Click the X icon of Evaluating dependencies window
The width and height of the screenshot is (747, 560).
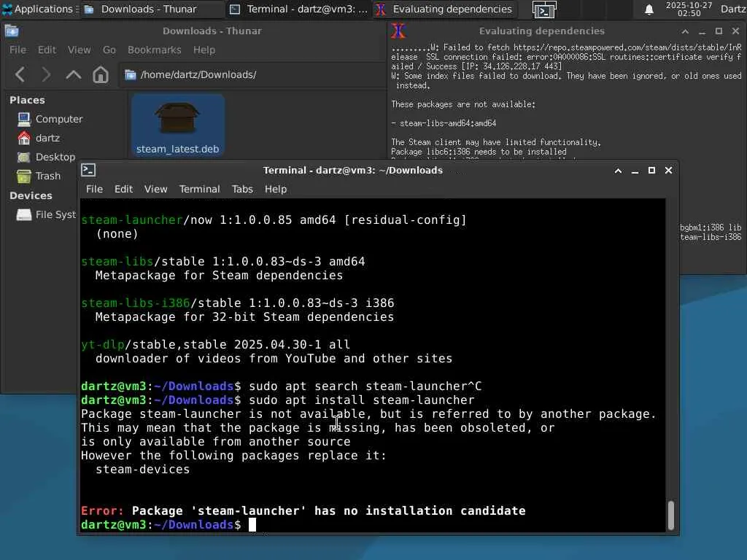coord(398,31)
